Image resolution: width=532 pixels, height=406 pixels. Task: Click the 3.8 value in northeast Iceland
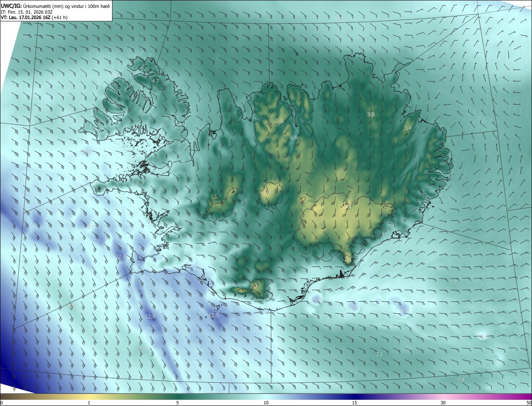[371, 114]
